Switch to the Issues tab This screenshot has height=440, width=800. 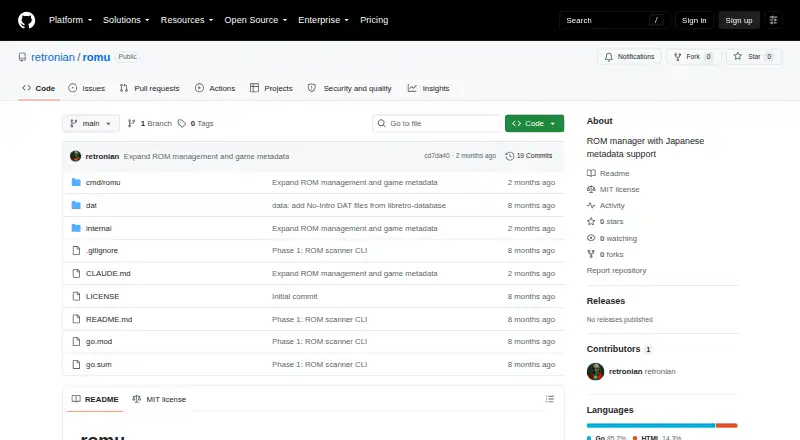tap(87, 88)
